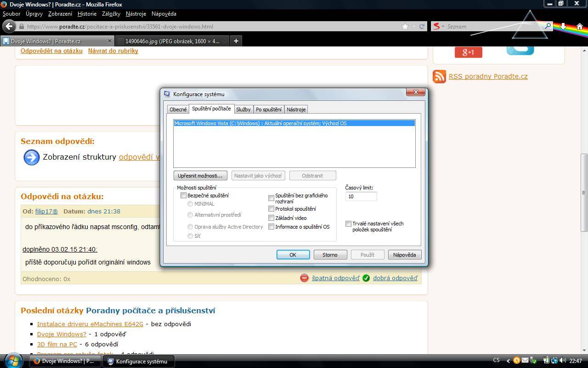Click Konfigurace systému taskbar button
This screenshot has height=368, width=588.
point(138,361)
